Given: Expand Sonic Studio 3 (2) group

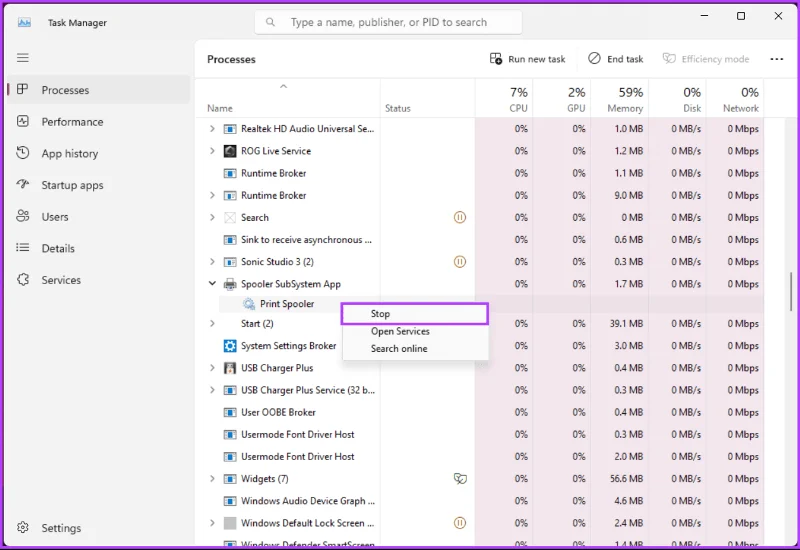Looking at the screenshot, I should (212, 261).
